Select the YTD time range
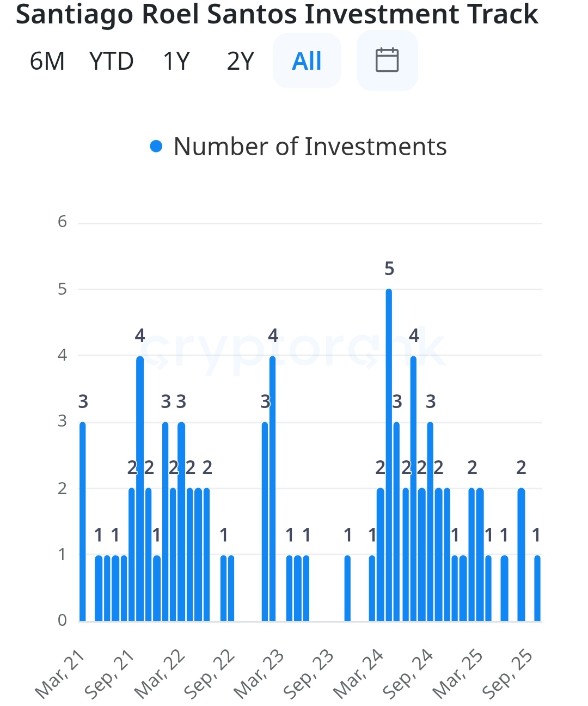588x706 pixels. click(112, 61)
